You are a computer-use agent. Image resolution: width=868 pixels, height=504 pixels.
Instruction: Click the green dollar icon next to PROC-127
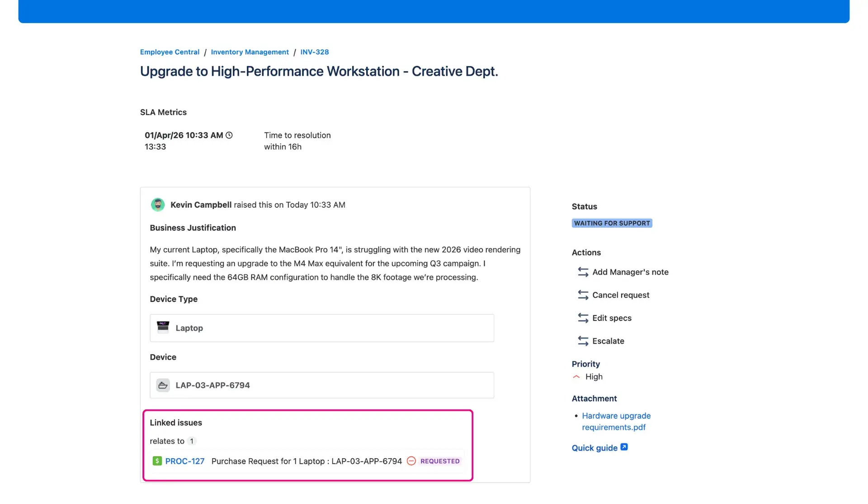coord(157,461)
